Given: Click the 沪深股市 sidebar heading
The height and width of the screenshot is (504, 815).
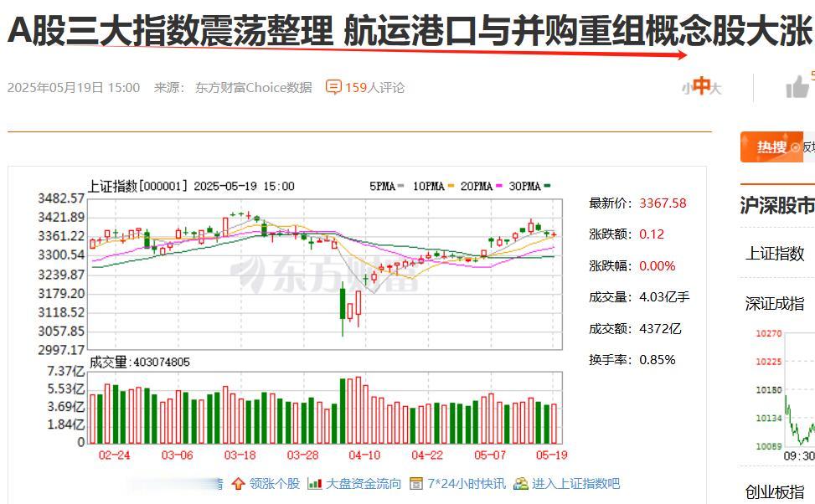Looking at the screenshot, I should tap(777, 206).
